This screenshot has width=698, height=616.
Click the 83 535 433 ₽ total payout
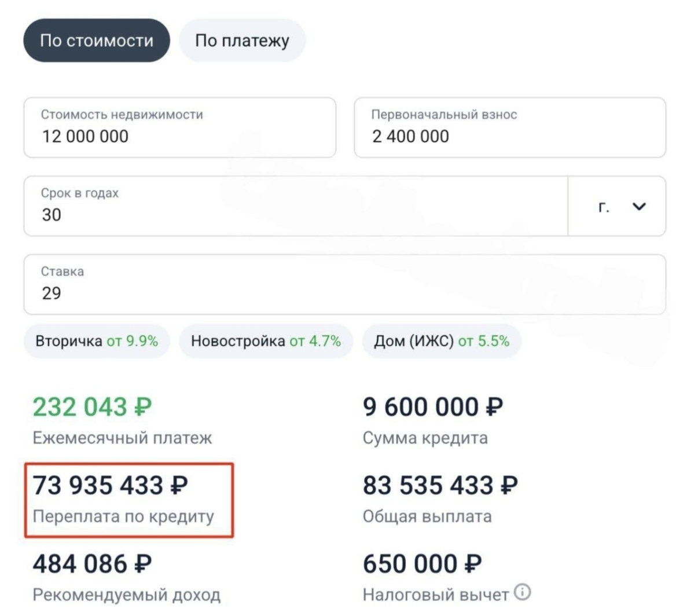pos(440,485)
